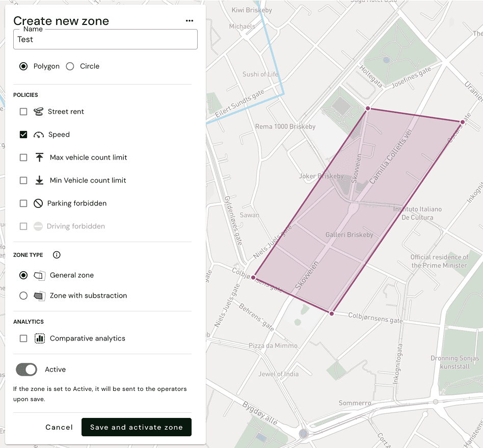The image size is (483, 448).
Task: Click the Official residence of the Prime Minister label
Action: point(439,261)
